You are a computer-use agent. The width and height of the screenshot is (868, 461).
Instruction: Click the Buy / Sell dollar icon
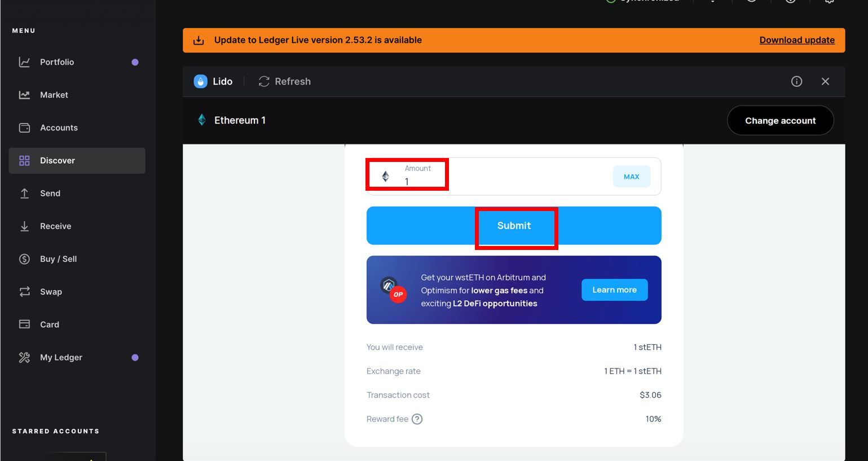(24, 259)
